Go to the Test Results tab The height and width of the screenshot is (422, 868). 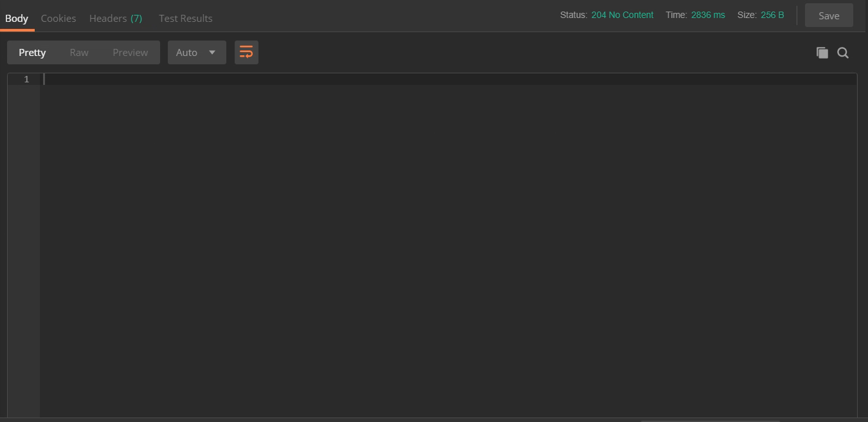click(x=185, y=18)
